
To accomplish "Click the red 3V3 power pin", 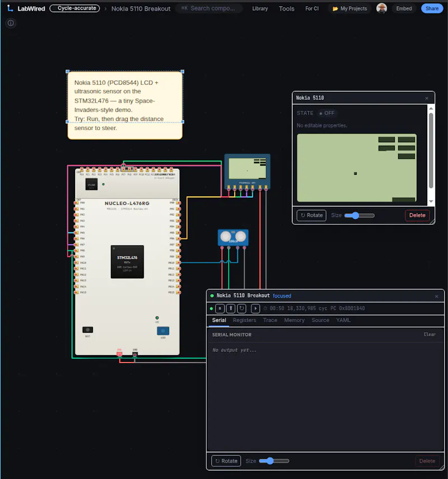I will click(x=119, y=354).
